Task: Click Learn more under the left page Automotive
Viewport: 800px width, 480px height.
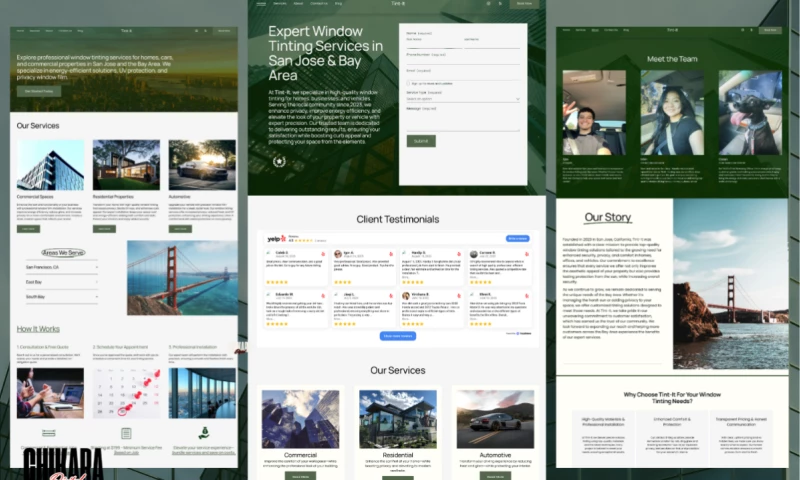Action: 180,229
